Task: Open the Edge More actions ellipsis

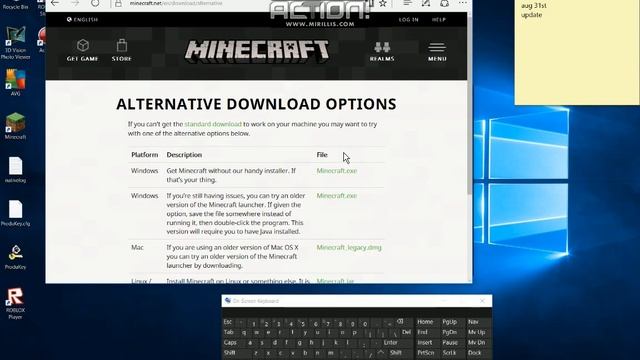Action: coord(462,3)
